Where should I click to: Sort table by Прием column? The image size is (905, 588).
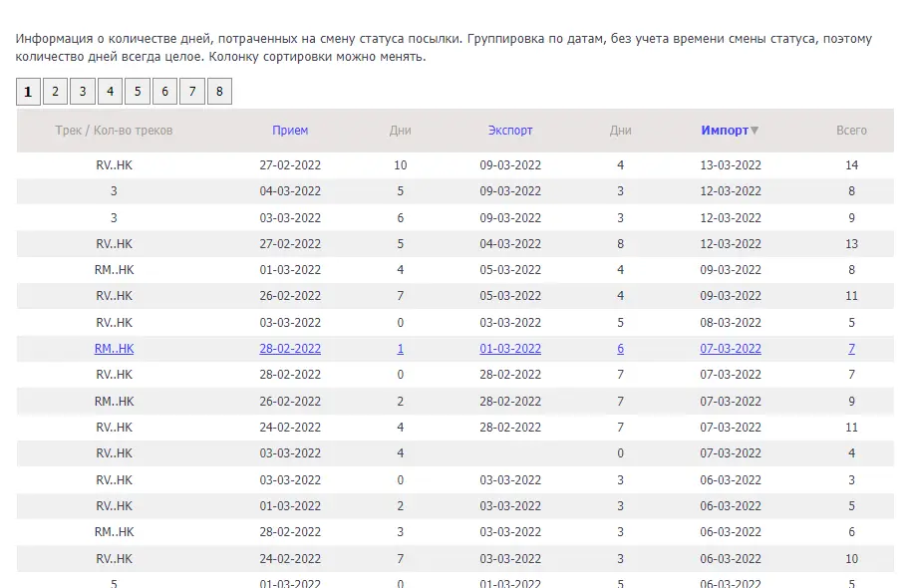point(290,131)
